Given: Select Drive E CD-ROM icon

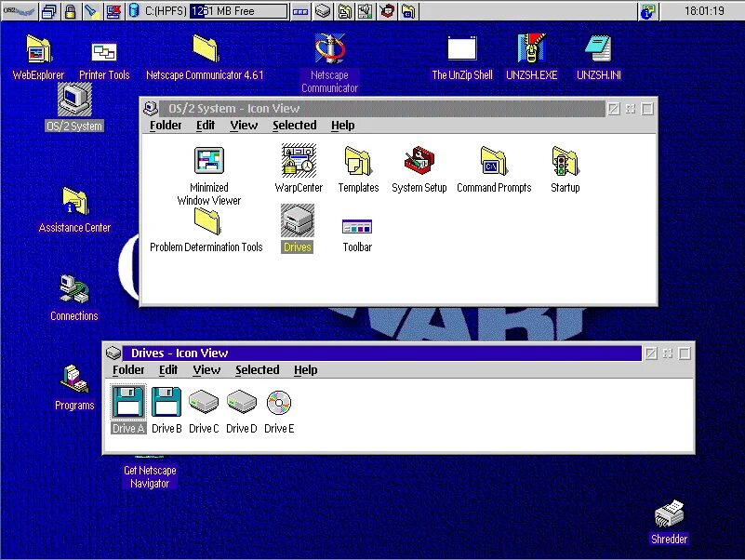Looking at the screenshot, I should (279, 411).
